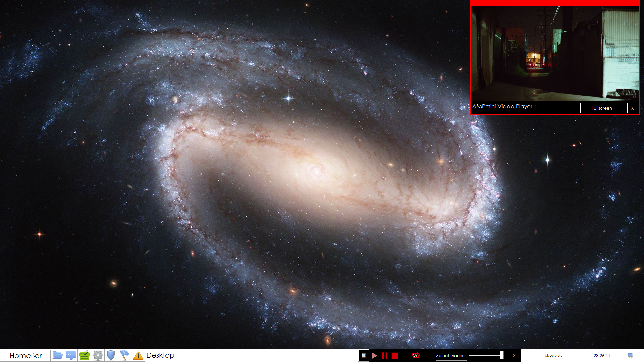Close the media control bar with X
Image resolution: width=644 pixels, height=362 pixels.
tap(514, 356)
